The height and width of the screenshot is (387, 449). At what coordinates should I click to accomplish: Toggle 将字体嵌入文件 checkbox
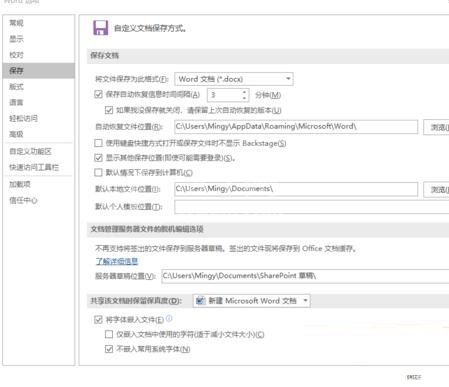(98, 320)
